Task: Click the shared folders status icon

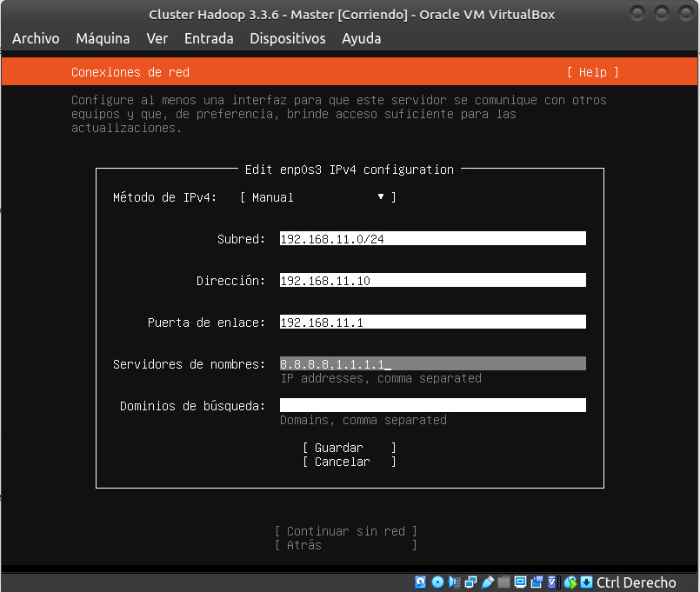Action: point(503,582)
